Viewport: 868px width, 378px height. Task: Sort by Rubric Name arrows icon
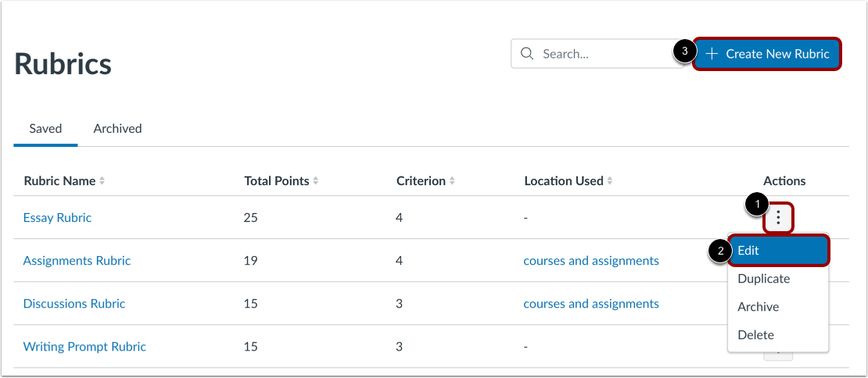point(102,181)
